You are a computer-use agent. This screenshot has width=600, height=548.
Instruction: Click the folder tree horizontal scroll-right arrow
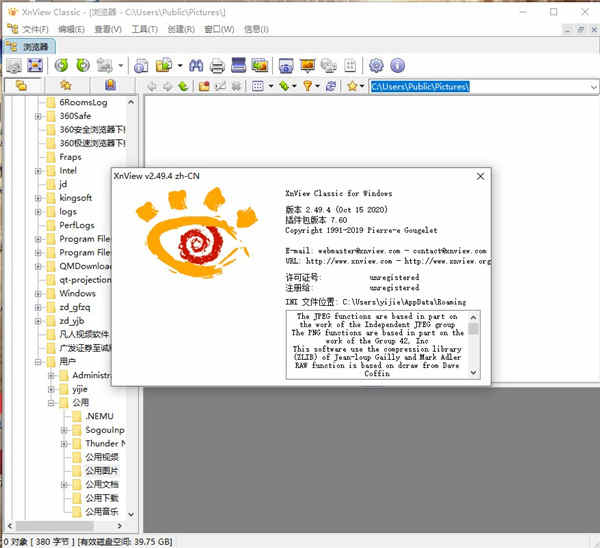(x=120, y=526)
